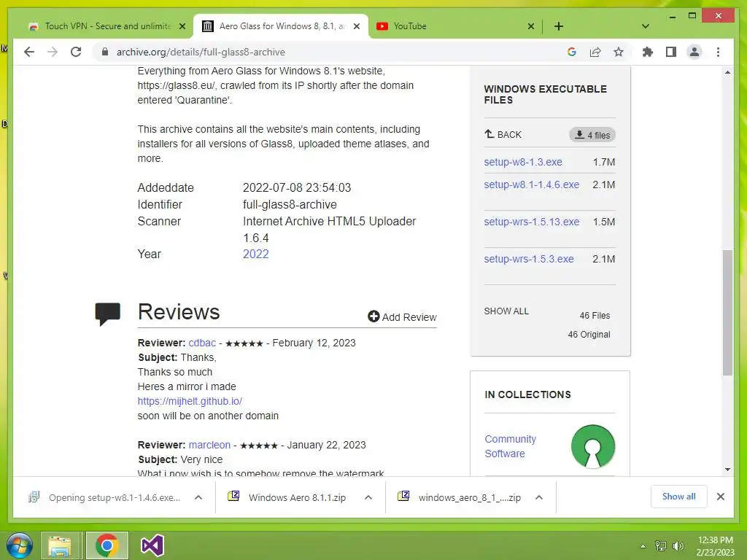The image size is (747, 560).
Task: Click Add Review
Action: tap(402, 316)
